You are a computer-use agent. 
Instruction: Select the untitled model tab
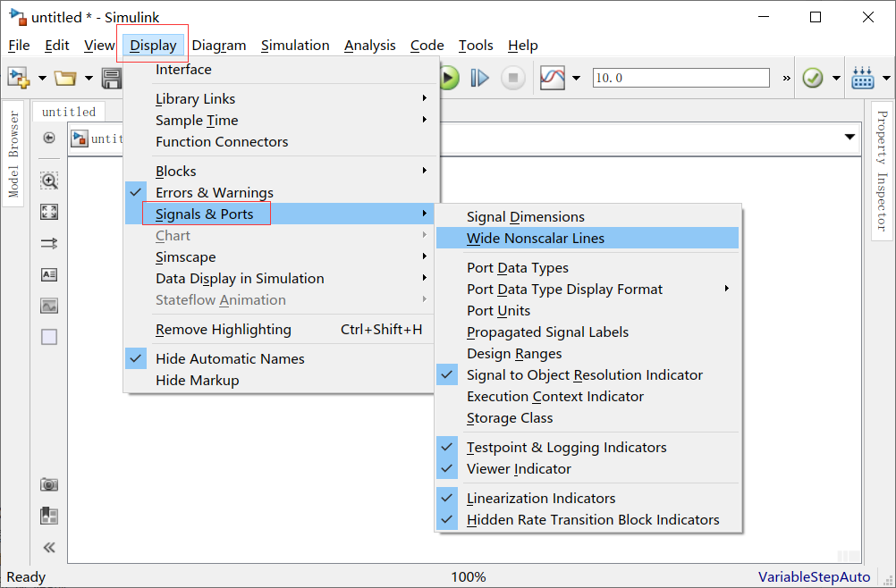coord(69,112)
